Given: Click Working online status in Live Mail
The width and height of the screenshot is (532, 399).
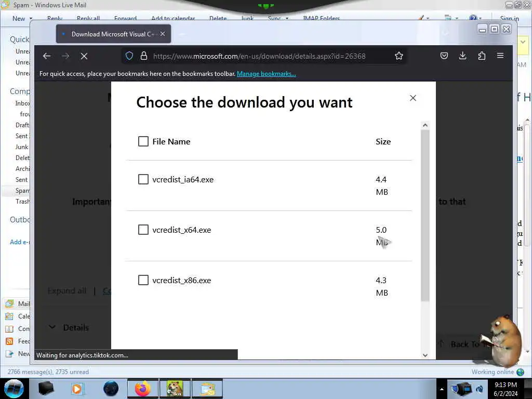Looking at the screenshot, I should coord(493,372).
